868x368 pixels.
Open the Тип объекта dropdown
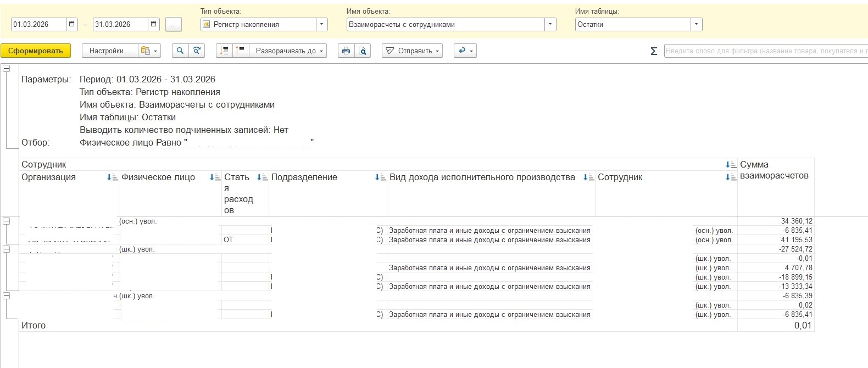click(322, 24)
